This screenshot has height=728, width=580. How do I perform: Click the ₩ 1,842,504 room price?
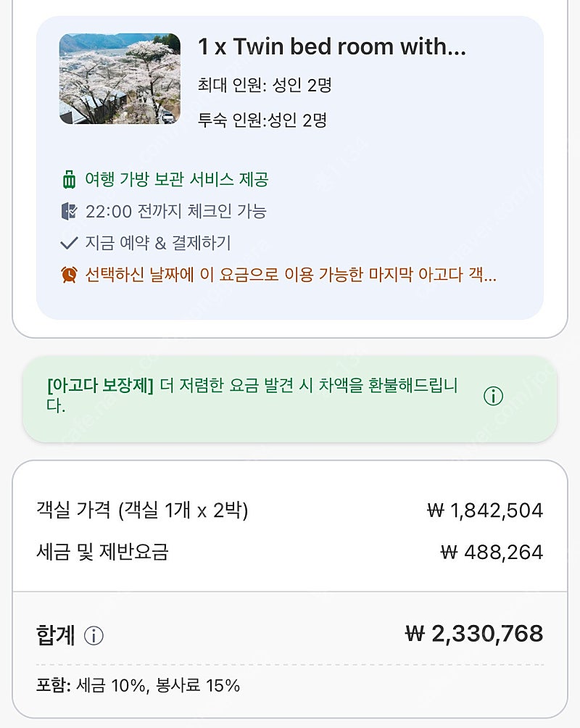tap(485, 510)
